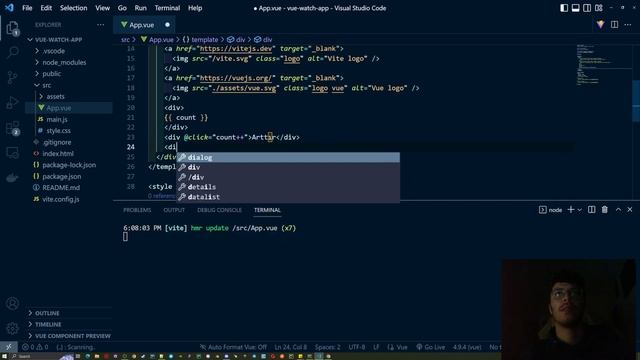Viewport: 640px width, 360px height.
Task: Toggle the bottom panel visibility
Action: pos(576,8)
